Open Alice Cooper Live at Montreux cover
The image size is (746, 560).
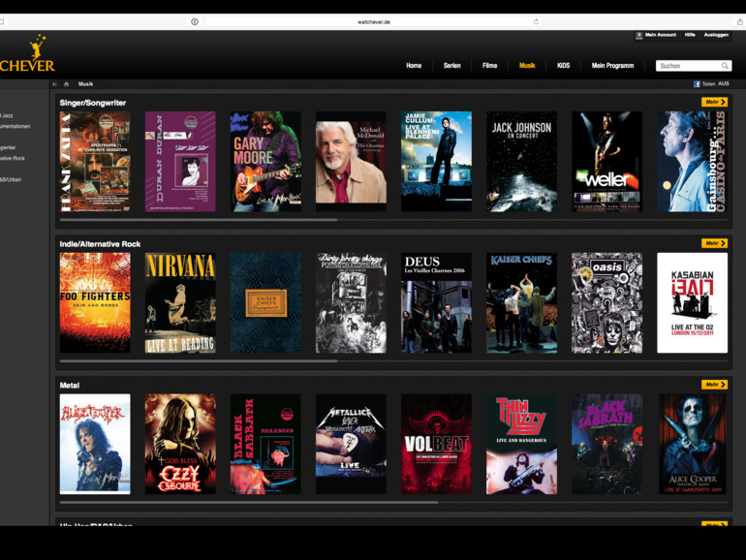[95, 444]
